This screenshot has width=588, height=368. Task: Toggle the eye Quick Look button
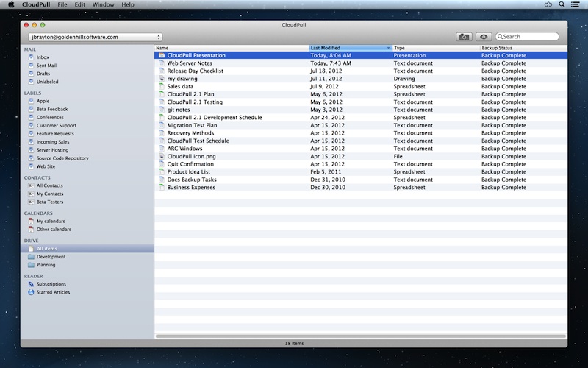tap(483, 36)
